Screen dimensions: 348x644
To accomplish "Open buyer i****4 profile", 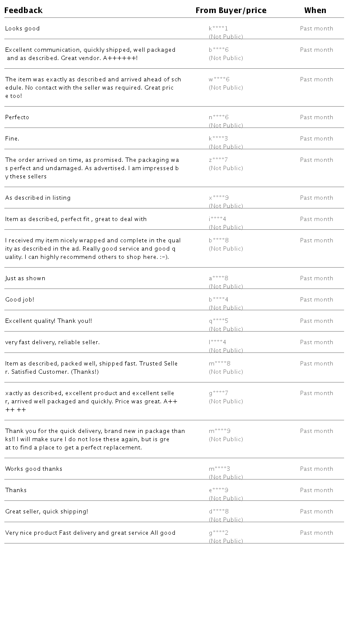I will 217,219.
